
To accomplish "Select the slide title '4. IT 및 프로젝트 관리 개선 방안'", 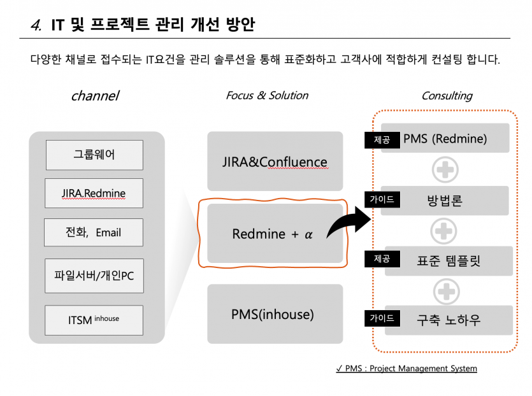I will pos(143,25).
